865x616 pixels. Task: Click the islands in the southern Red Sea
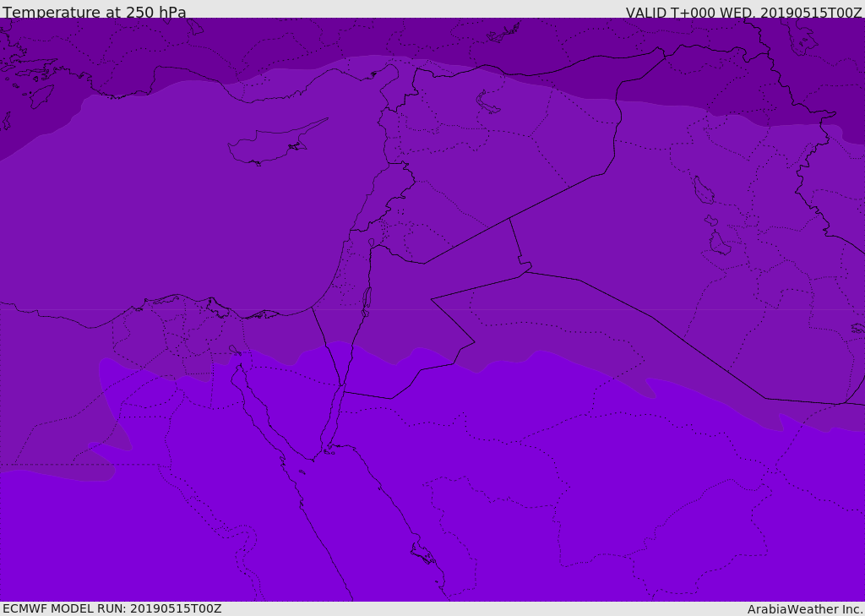tap(422, 553)
